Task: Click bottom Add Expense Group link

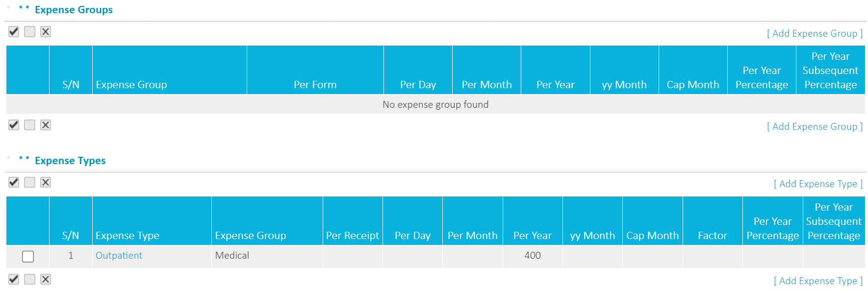Action: (x=815, y=126)
